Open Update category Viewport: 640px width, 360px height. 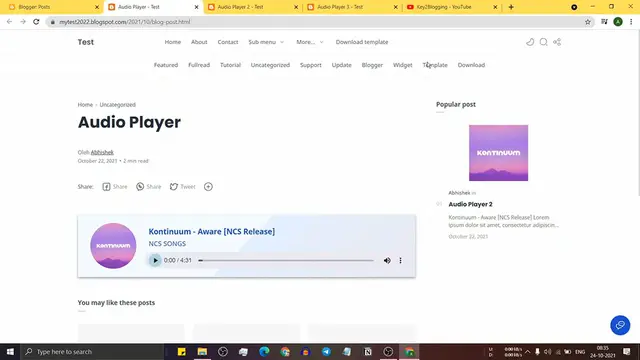(342, 65)
